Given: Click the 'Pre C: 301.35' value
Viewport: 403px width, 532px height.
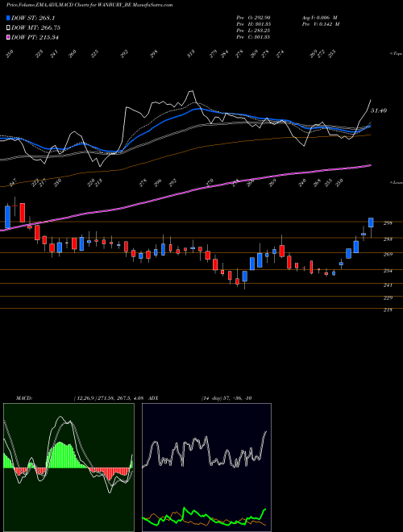Looking at the screenshot, I should point(253,37).
